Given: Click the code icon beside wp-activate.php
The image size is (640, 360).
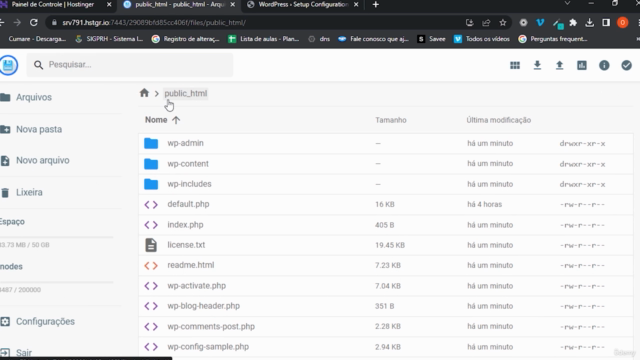Looking at the screenshot, I should click(x=151, y=286).
